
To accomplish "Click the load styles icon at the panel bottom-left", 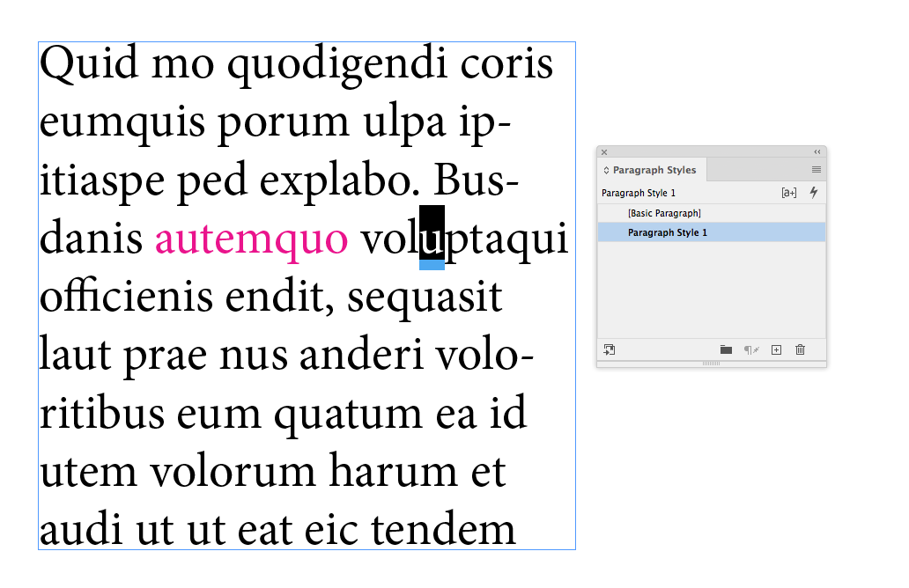I will [610, 349].
